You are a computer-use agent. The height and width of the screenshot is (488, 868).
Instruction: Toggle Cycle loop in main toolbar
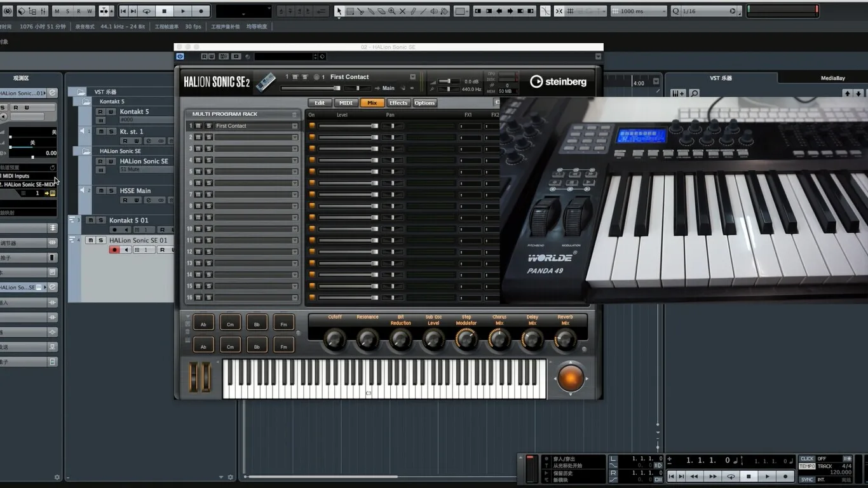146,11
